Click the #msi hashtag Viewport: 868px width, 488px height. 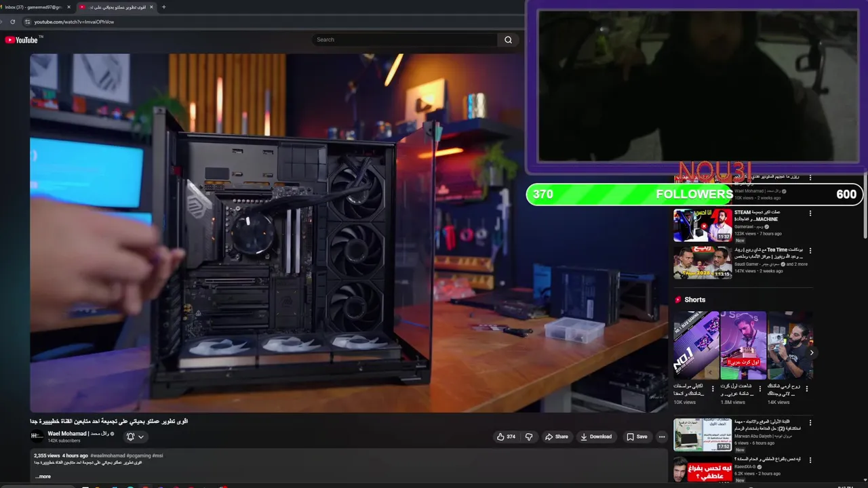click(x=157, y=455)
